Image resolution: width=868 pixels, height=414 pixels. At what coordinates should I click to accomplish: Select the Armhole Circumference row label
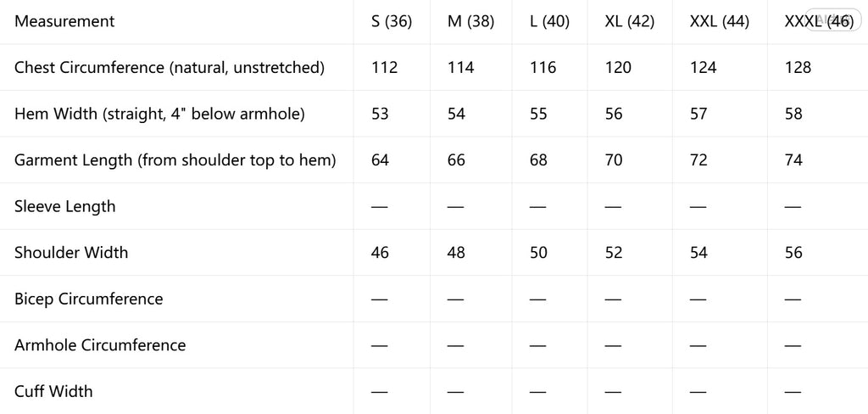click(x=100, y=344)
